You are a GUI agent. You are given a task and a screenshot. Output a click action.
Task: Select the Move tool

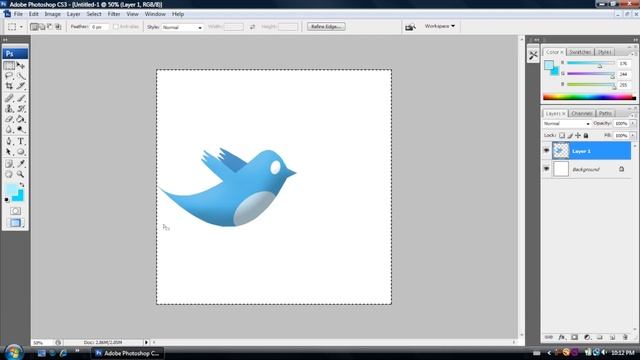(x=21, y=65)
